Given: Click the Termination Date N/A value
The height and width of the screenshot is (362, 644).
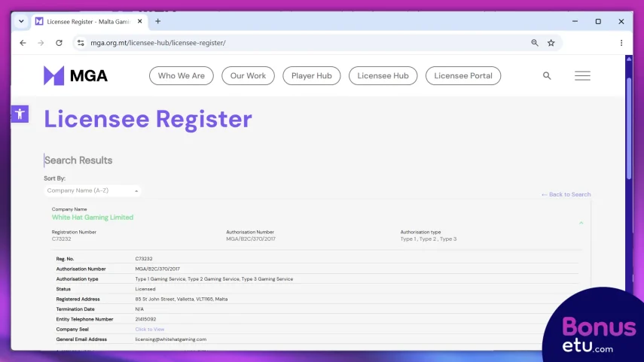Looking at the screenshot, I should point(139,309).
